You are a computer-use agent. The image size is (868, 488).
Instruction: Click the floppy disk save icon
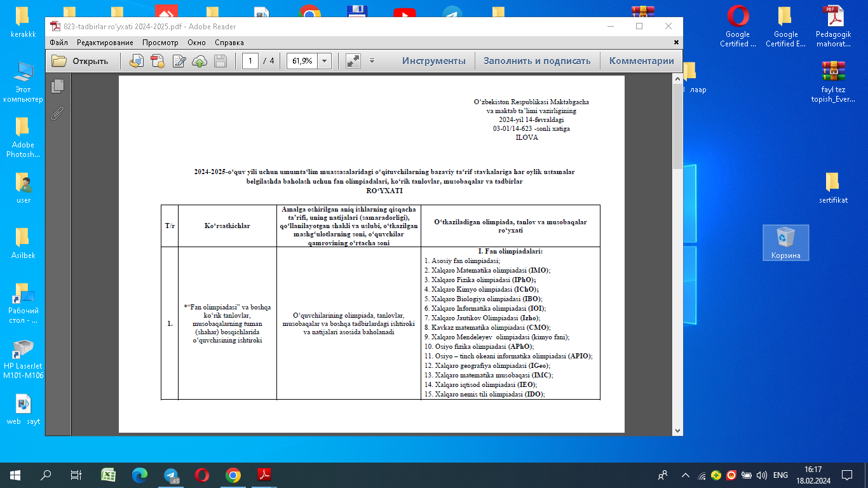220,61
